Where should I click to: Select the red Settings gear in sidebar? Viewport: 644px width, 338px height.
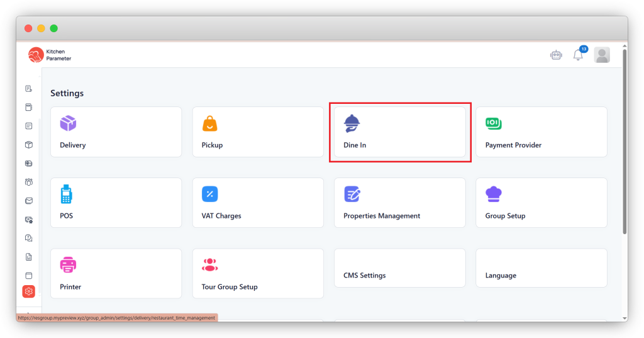(28, 291)
